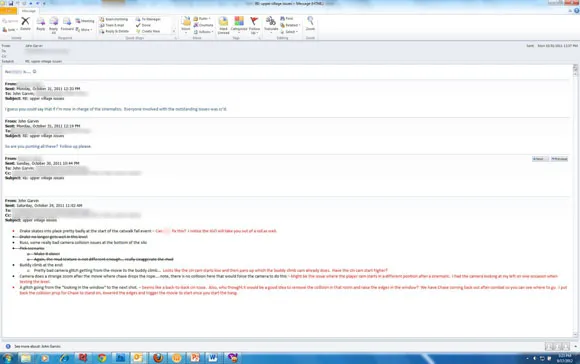The height and width of the screenshot is (364, 580).
Task: Expand the People Pane arrow
Action: [x=575, y=347]
